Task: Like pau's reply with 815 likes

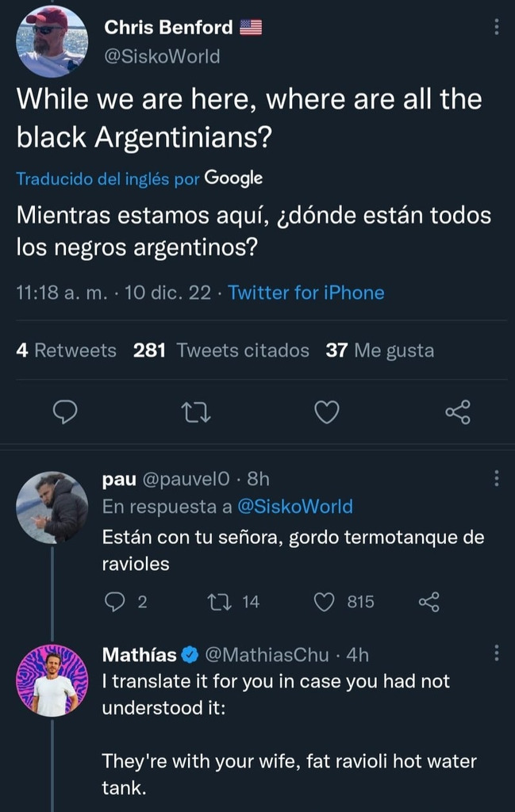Action: point(325,602)
